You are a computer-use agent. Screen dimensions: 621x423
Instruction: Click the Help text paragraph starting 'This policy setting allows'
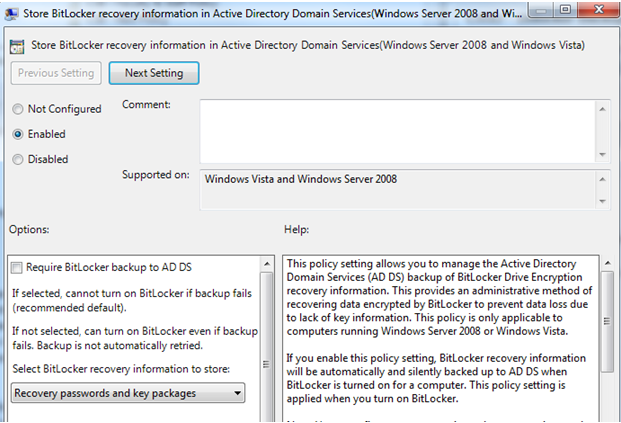pyautogui.click(x=439, y=297)
